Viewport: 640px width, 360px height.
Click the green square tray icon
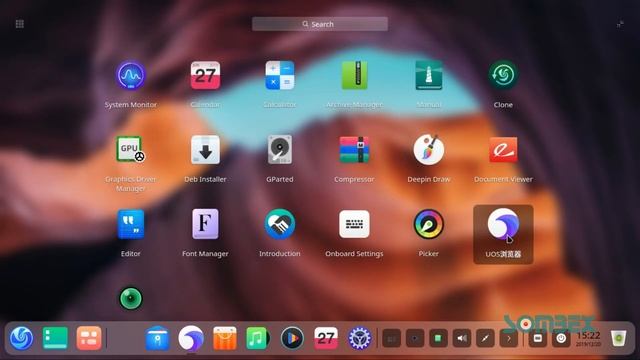tap(438, 338)
